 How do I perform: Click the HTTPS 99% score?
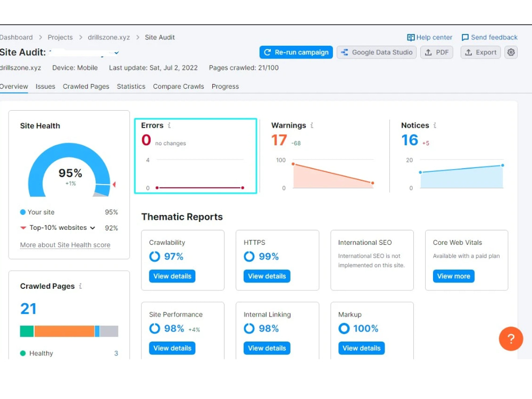[x=268, y=256]
